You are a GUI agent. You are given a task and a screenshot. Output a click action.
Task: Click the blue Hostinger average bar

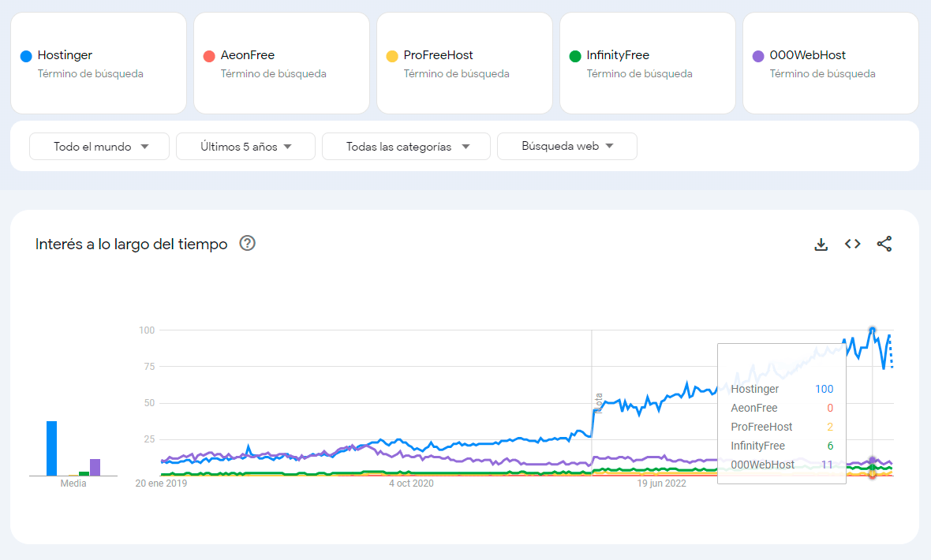(x=51, y=448)
